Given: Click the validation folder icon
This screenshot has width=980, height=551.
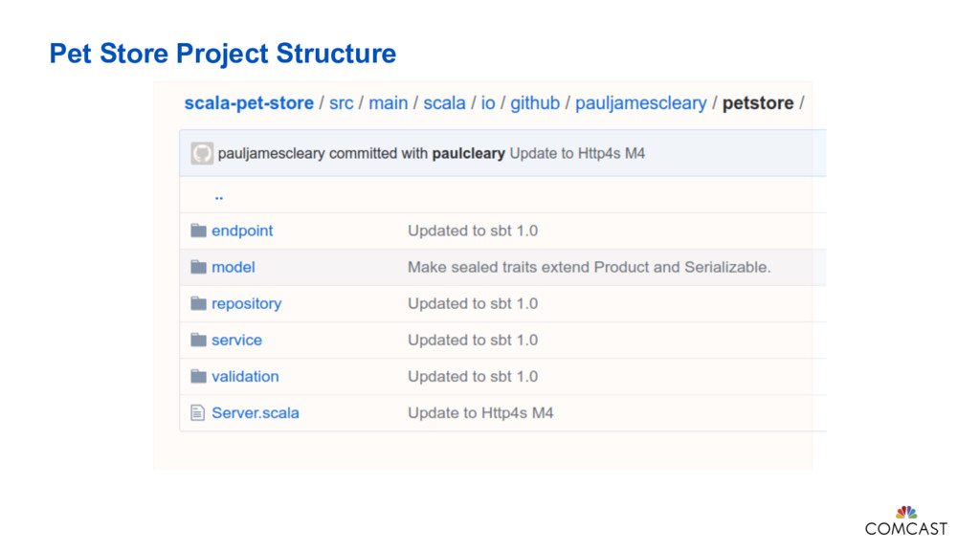Looking at the screenshot, I should [198, 376].
